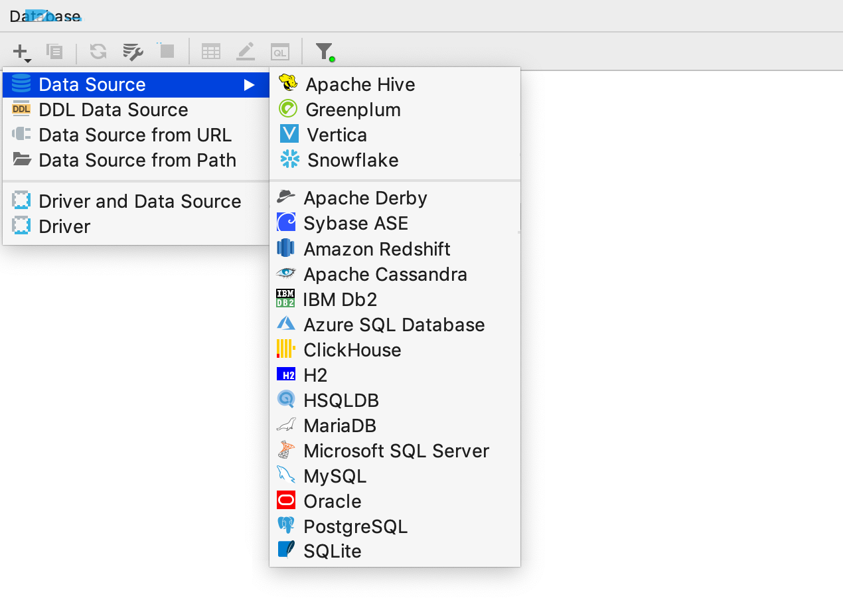Click the New (plus) toolbar button
This screenshot has width=843, height=616.
(22, 52)
